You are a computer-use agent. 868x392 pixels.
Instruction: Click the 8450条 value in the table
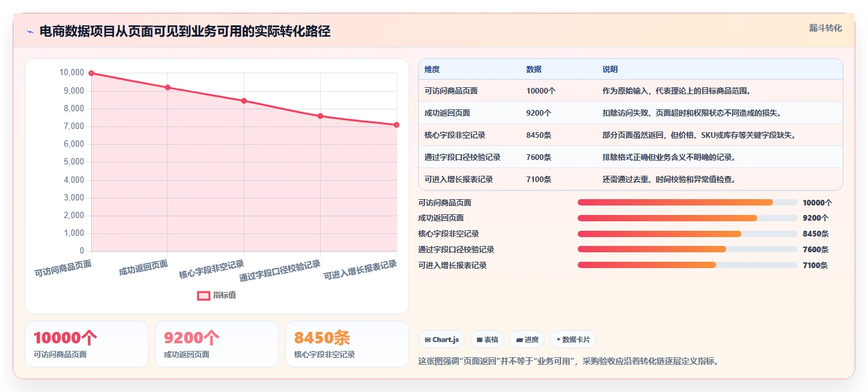point(539,135)
